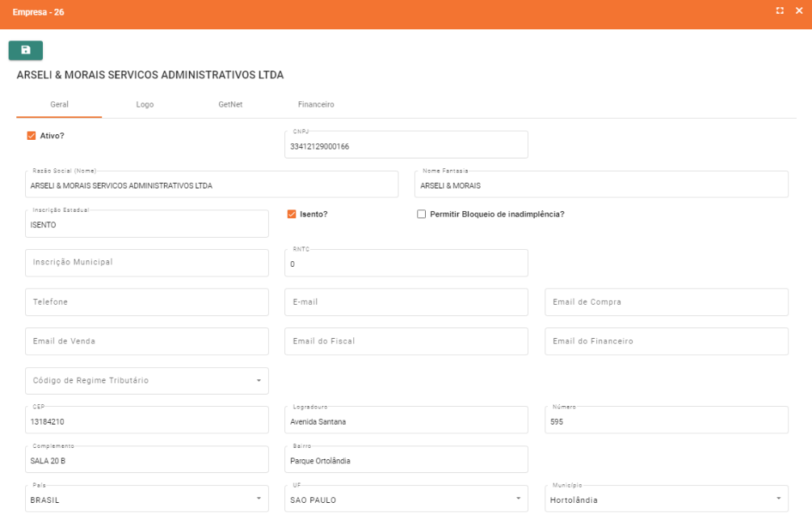The height and width of the screenshot is (528, 812).
Task: Close the Empresa window with X icon
Action: (798, 11)
